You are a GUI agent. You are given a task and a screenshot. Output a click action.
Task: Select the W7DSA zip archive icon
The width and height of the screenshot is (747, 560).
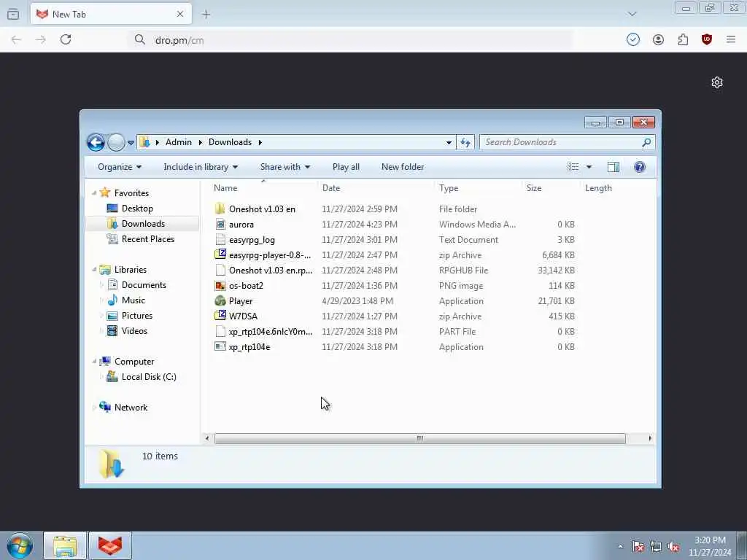point(220,316)
